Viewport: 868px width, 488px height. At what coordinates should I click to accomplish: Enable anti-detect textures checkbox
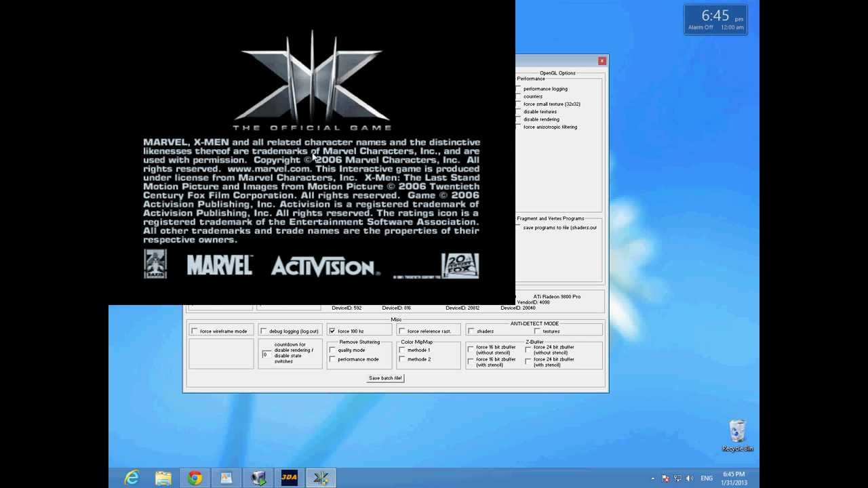(537, 331)
